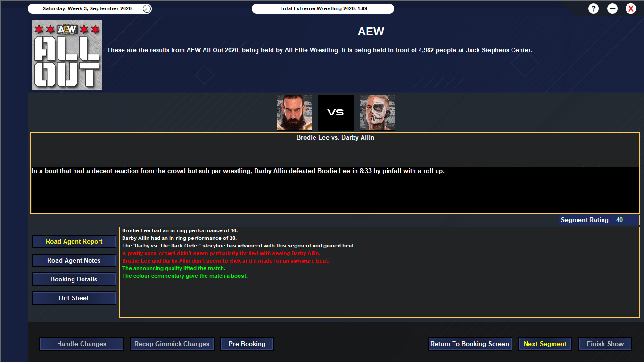Show the Booking Details section
Viewport: 644px width, 362px height.
(74, 280)
